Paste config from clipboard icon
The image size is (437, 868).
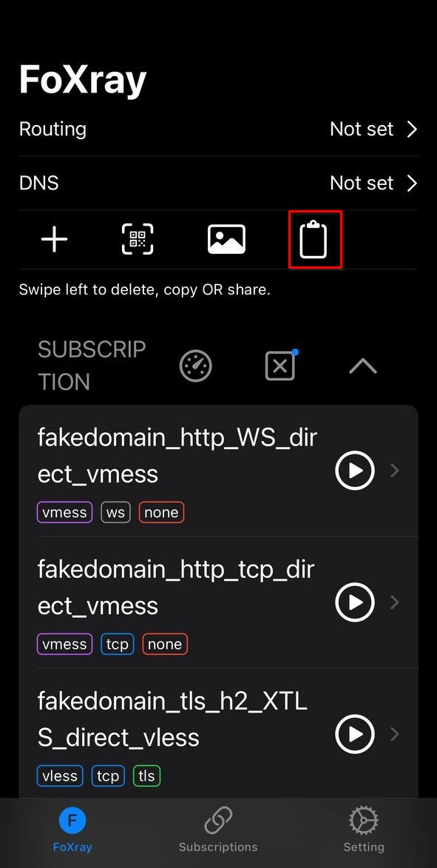tap(314, 239)
